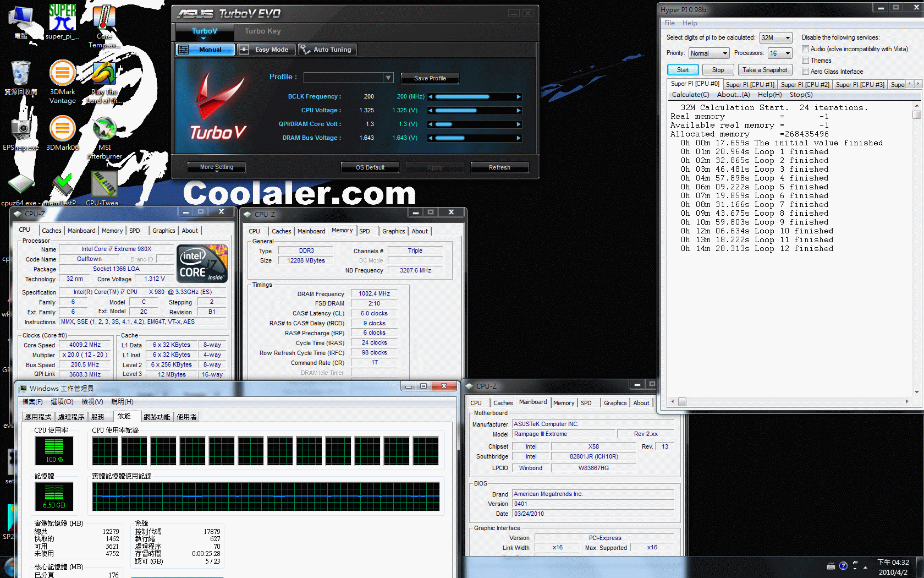Open About tab in the CPU-Z Mainboard window
The image size is (924, 578).
tap(641, 403)
